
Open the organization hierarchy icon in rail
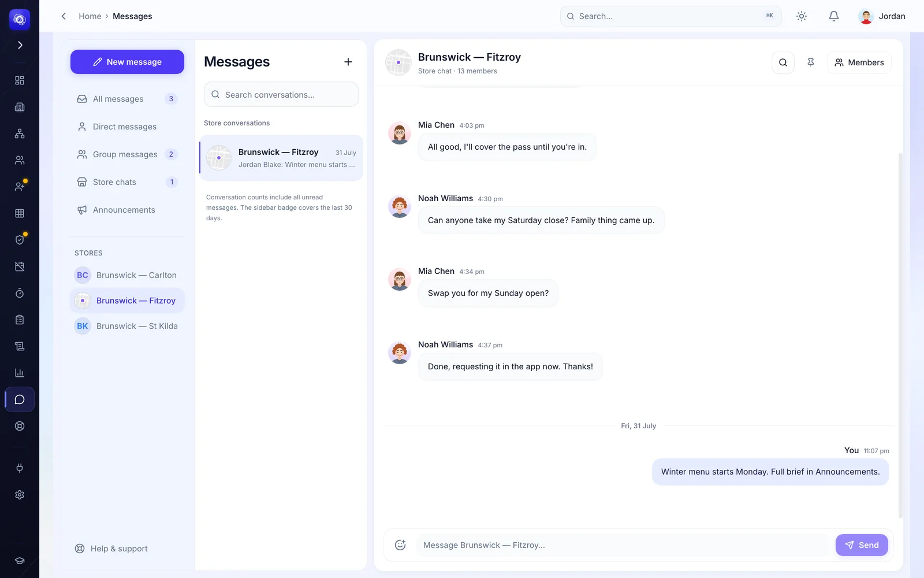point(20,134)
